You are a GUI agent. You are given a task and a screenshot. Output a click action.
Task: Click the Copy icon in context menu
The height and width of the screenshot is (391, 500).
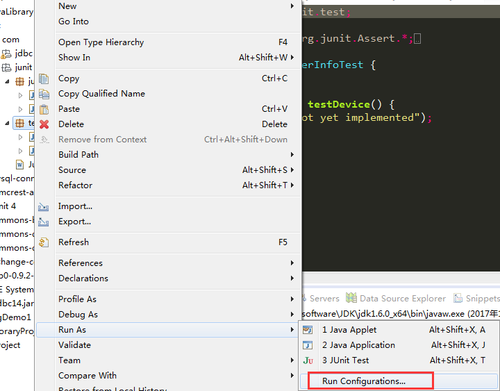[44, 79]
